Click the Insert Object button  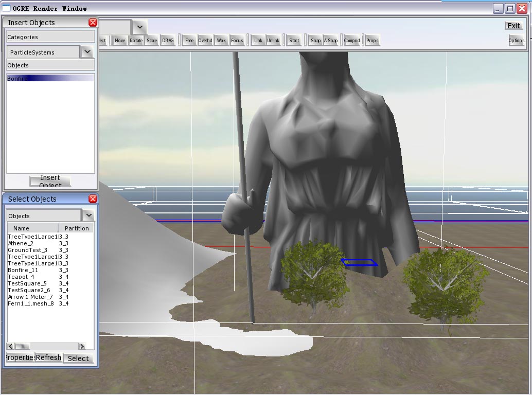click(x=50, y=181)
